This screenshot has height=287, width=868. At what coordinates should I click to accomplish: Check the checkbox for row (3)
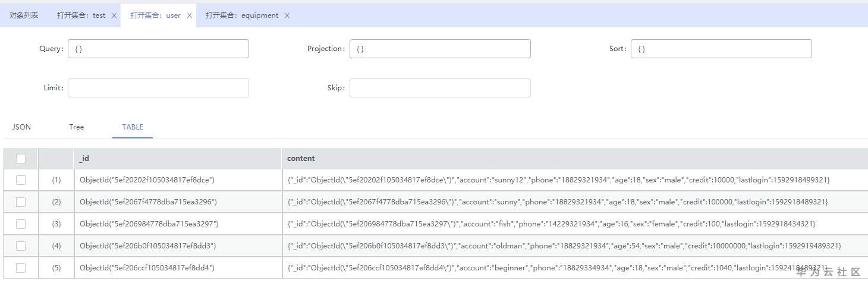pyautogui.click(x=21, y=224)
